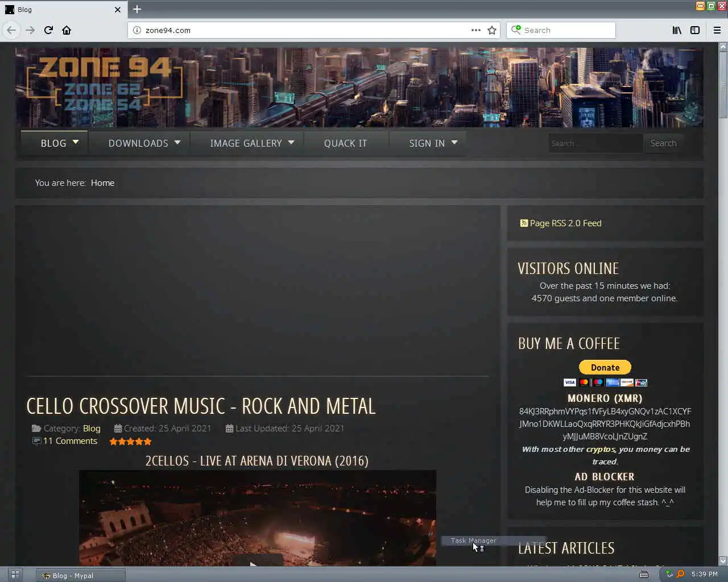728x582 pixels.
Task: Click the folder Category icon
Action: pos(36,428)
